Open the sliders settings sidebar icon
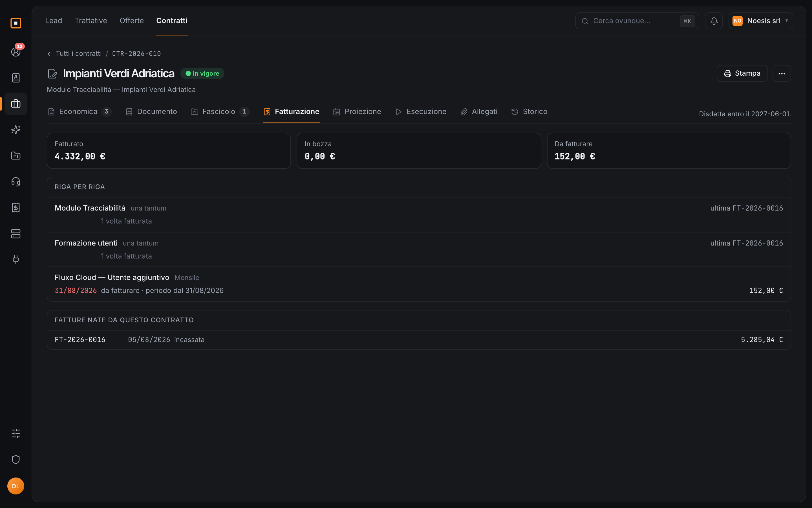 tap(16, 433)
